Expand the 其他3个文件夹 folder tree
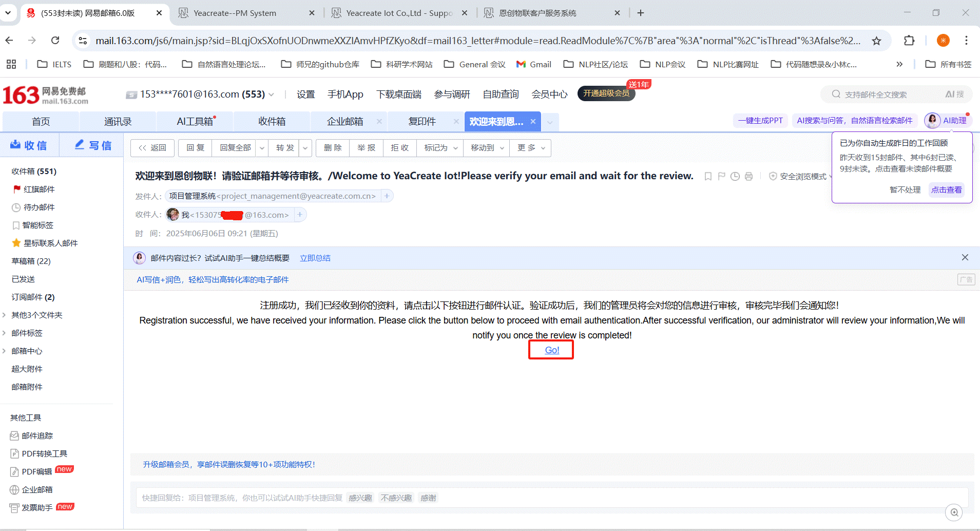The height and width of the screenshot is (531, 980). click(x=5, y=315)
